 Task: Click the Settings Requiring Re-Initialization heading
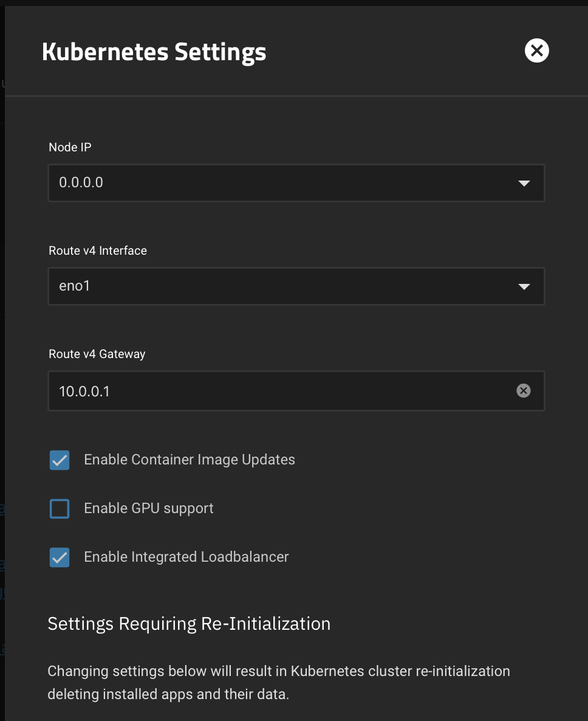tap(190, 624)
